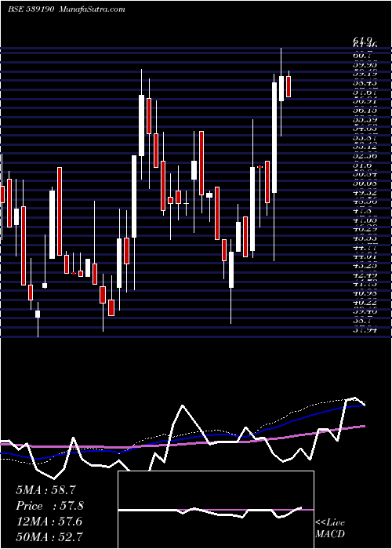Click the 52.36 price axis label
This screenshot has height=549, width=392.
pyautogui.click(x=365, y=156)
